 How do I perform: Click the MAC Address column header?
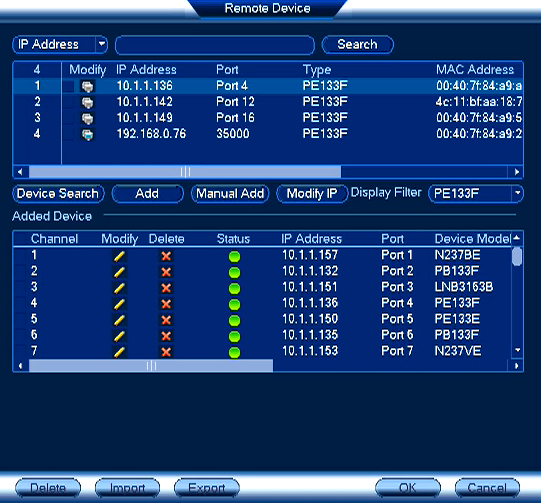click(475, 70)
